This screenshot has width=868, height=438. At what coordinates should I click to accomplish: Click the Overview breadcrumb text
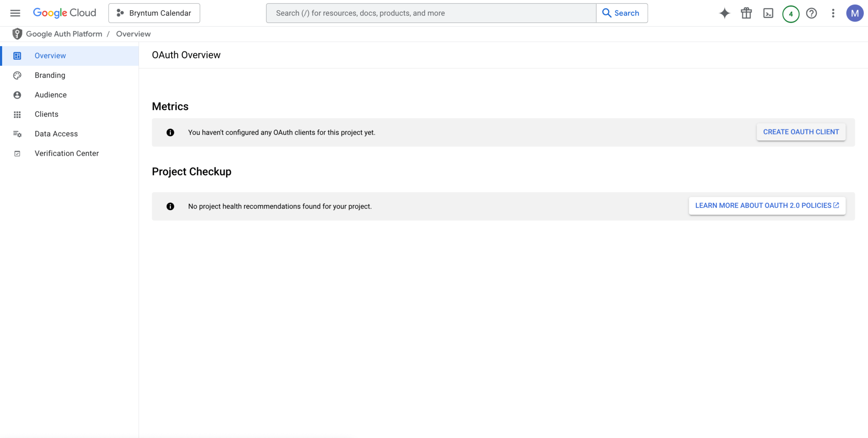134,34
